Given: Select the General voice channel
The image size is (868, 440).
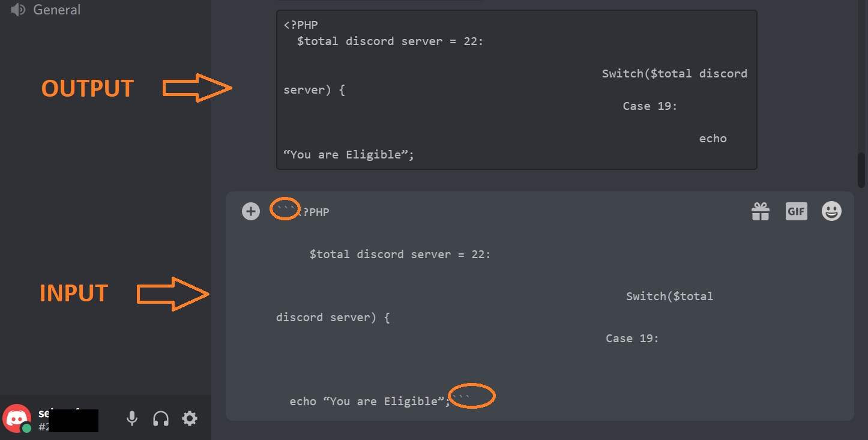Looking at the screenshot, I should click(x=57, y=9).
